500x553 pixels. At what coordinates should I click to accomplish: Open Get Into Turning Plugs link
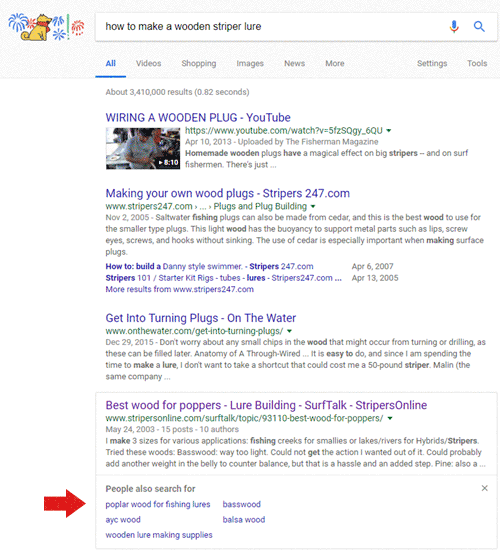point(201,318)
